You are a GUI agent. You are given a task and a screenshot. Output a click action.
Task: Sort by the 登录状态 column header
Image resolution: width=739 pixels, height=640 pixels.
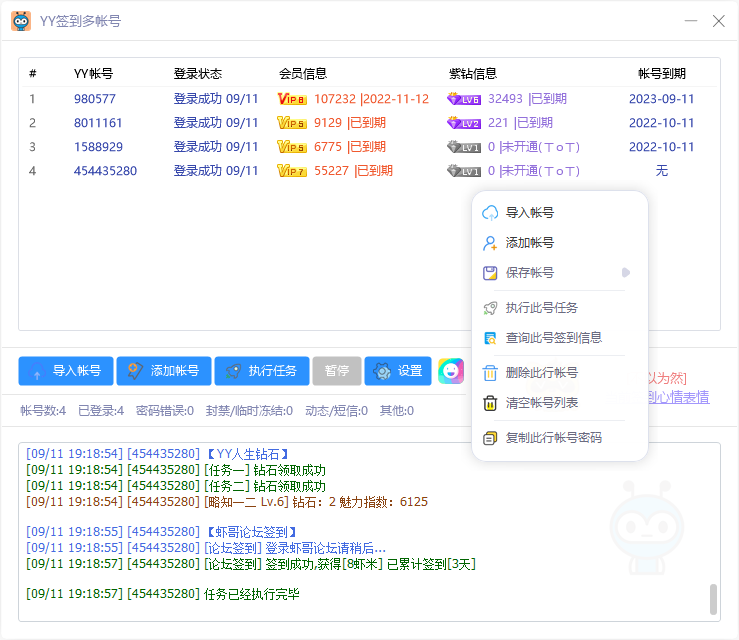[x=198, y=74]
